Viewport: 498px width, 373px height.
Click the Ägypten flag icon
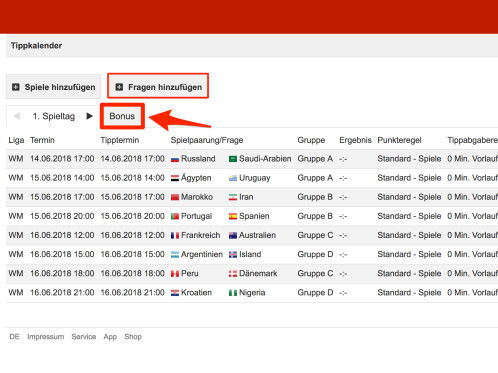[x=175, y=178]
